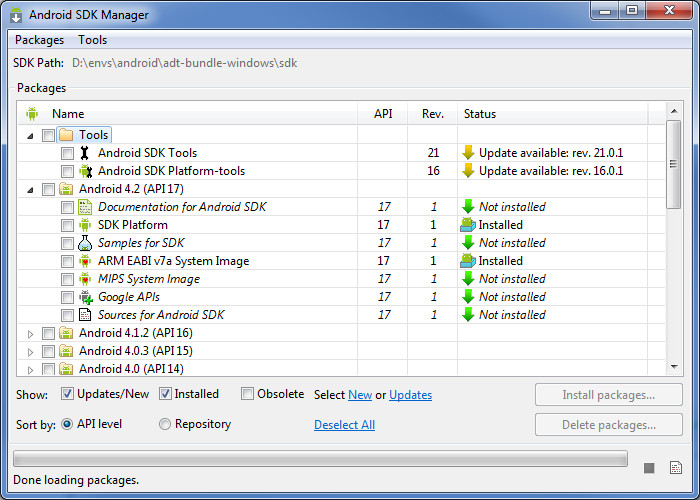Click the yellow update arrow for rev. 16.0.1
This screenshot has width=700, height=500.
pos(468,171)
